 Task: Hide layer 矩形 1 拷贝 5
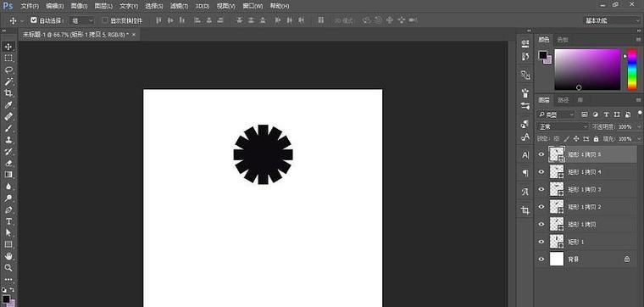(541, 154)
